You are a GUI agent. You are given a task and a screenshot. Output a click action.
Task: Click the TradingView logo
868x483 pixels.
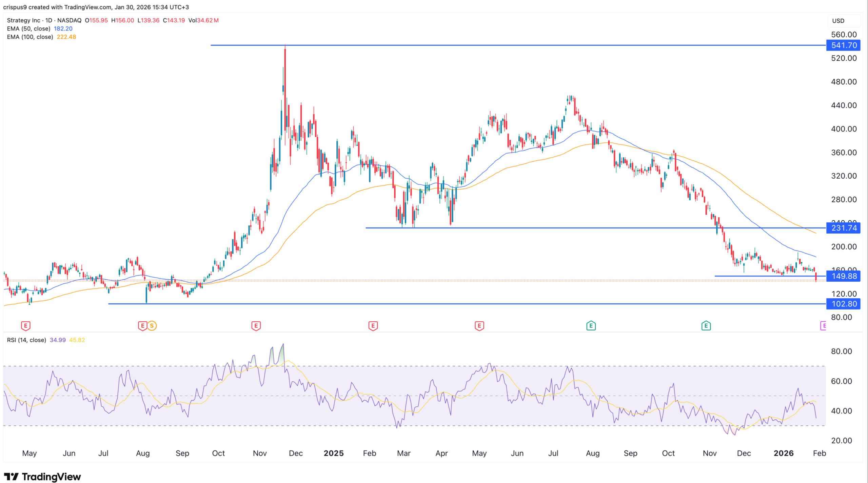click(x=42, y=477)
